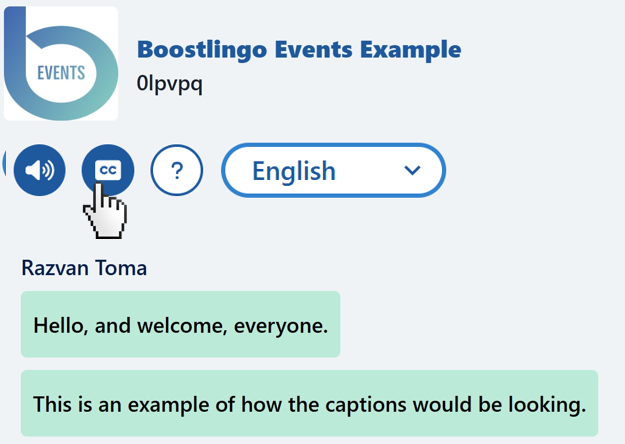625x444 pixels.
Task: Select the caption 'Hello, and welcome, everyone.'
Action: coord(180,324)
